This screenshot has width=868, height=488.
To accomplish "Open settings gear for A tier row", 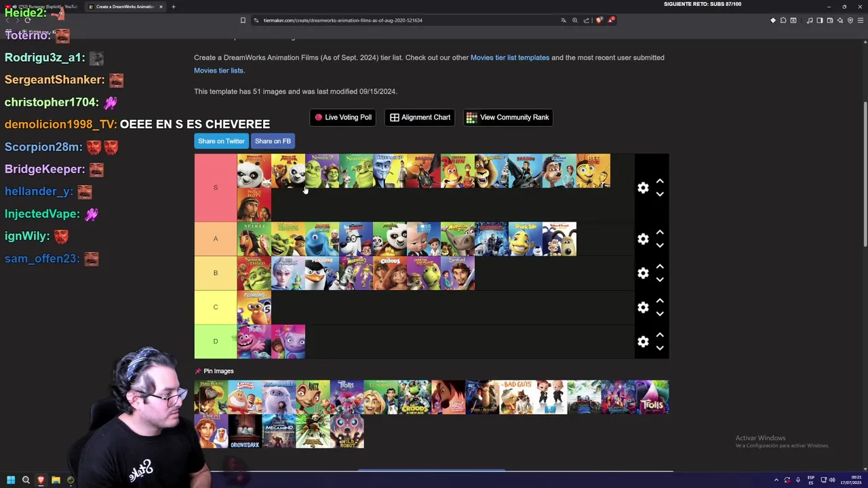I will (x=643, y=239).
